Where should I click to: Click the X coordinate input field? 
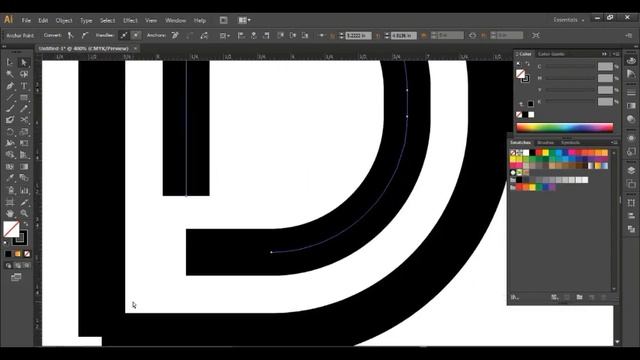pyautogui.click(x=358, y=36)
